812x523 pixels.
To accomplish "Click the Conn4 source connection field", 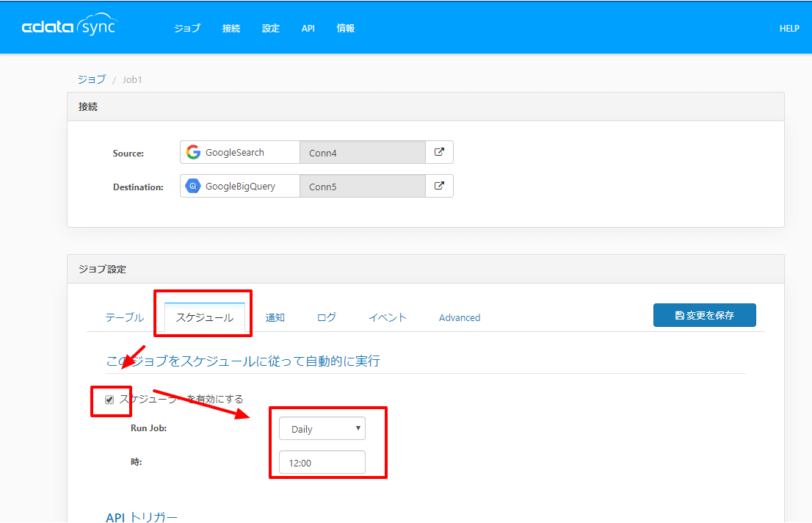I will click(363, 152).
